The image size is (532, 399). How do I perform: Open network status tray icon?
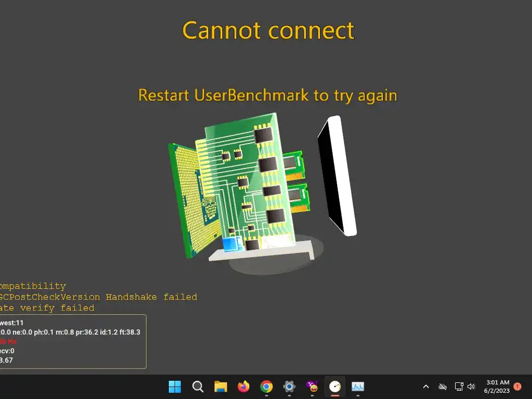[459, 387]
